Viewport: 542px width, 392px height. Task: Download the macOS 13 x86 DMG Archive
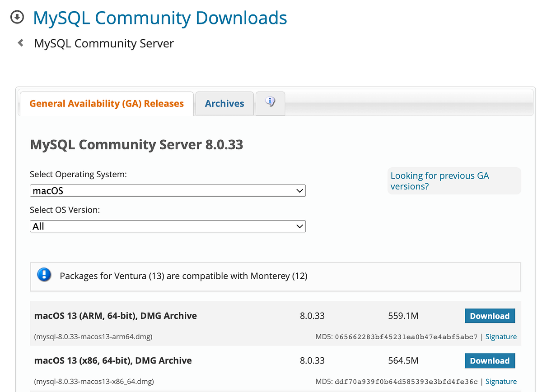tap(490, 360)
